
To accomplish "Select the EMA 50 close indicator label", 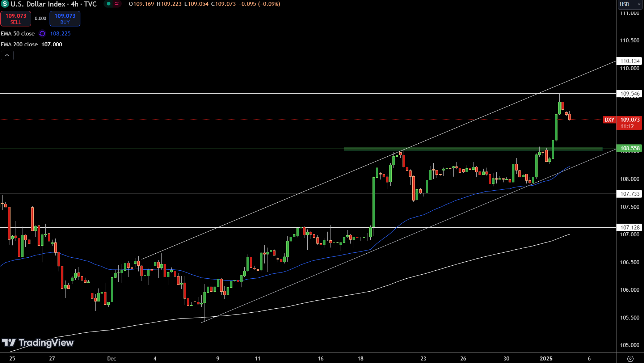I will (18, 34).
